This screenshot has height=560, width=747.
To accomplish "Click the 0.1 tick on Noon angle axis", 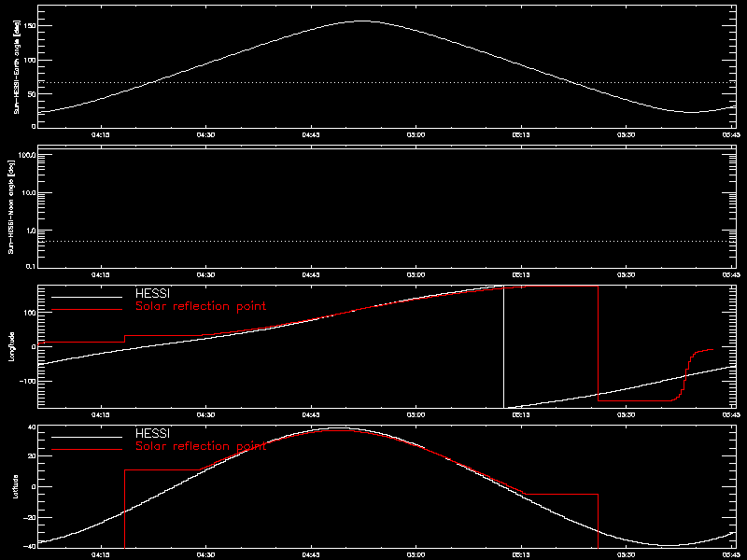I will click(31, 266).
